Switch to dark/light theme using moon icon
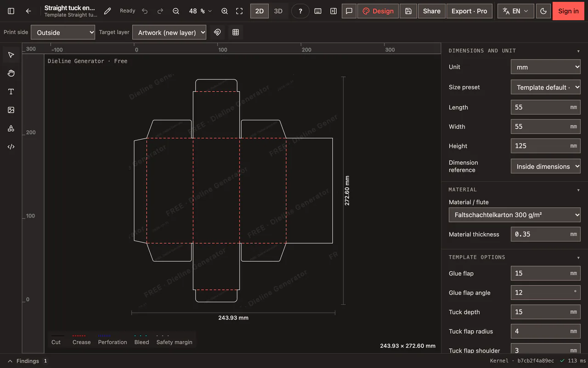This screenshot has height=368, width=588. (x=543, y=11)
